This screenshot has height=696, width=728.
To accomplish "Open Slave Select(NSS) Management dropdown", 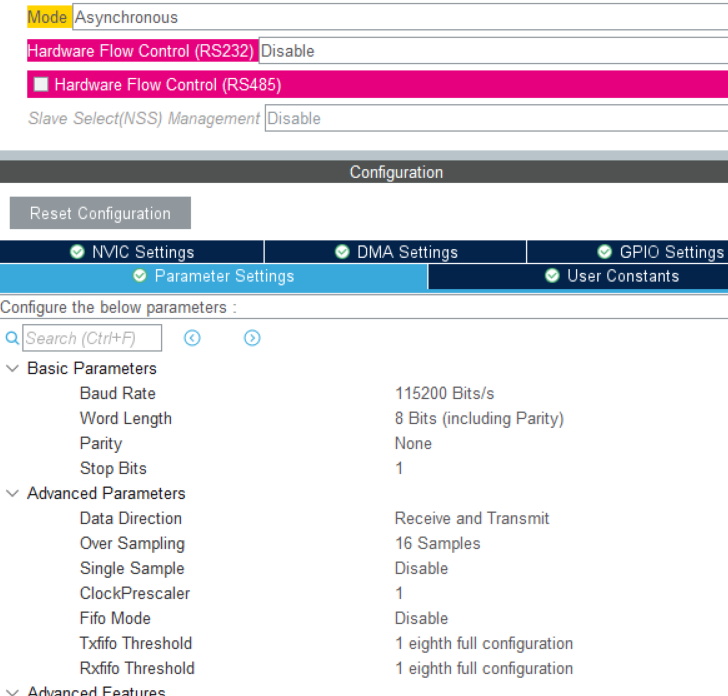I will (x=496, y=118).
